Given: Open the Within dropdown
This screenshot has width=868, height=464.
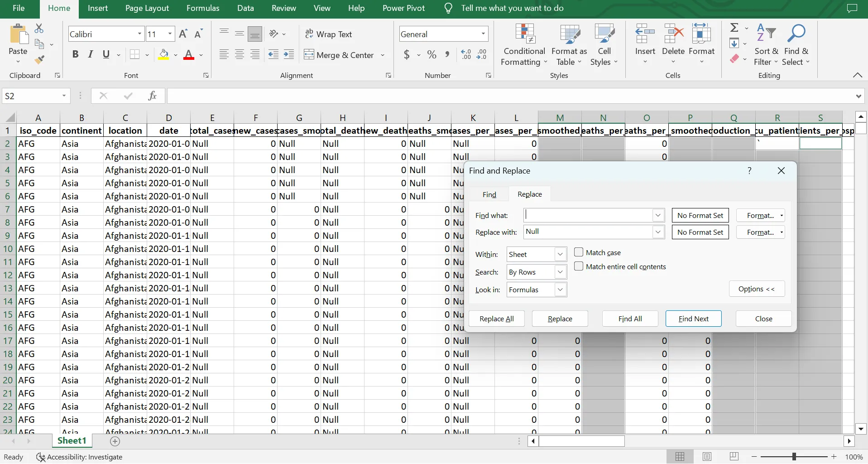Looking at the screenshot, I should (x=561, y=254).
